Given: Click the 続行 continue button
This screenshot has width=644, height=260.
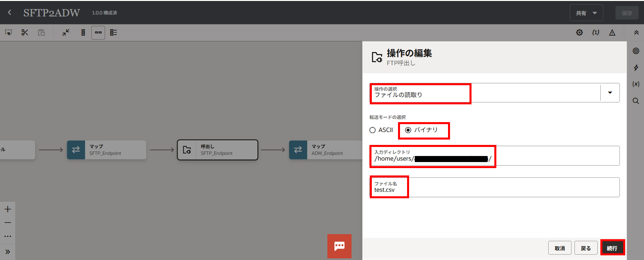Looking at the screenshot, I should point(612,248).
